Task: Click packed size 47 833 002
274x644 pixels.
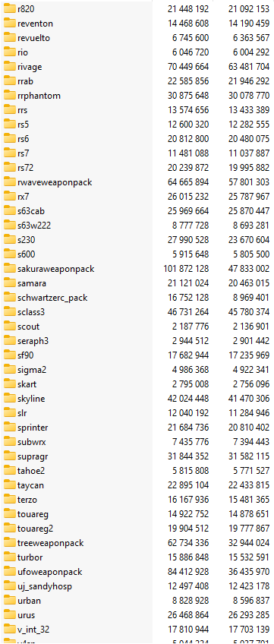Action: (249, 269)
